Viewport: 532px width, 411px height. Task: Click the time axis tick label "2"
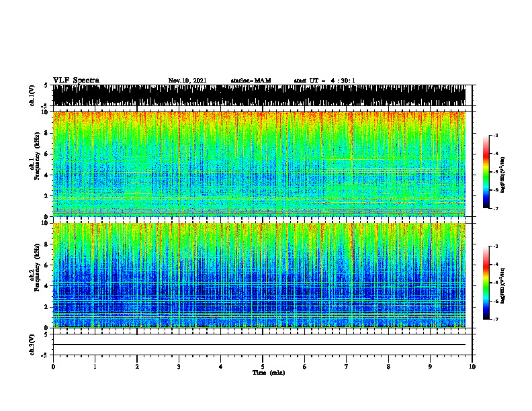(x=137, y=367)
